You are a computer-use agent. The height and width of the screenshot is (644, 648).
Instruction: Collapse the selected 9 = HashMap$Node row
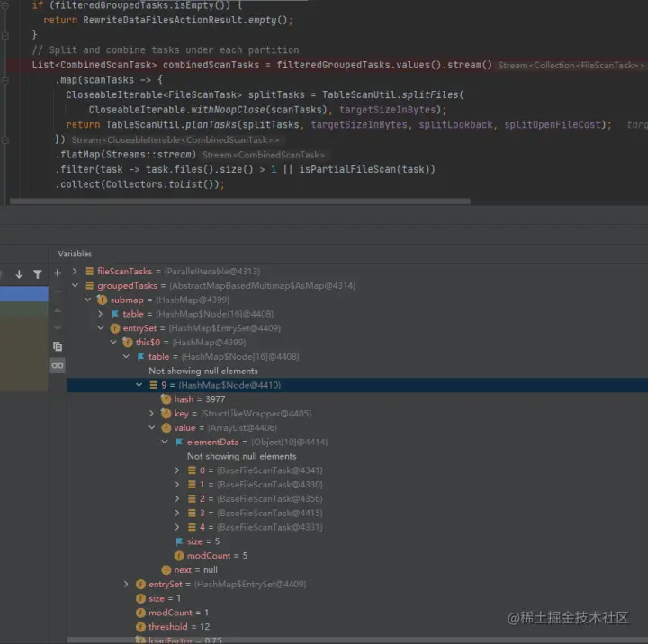[139, 385]
